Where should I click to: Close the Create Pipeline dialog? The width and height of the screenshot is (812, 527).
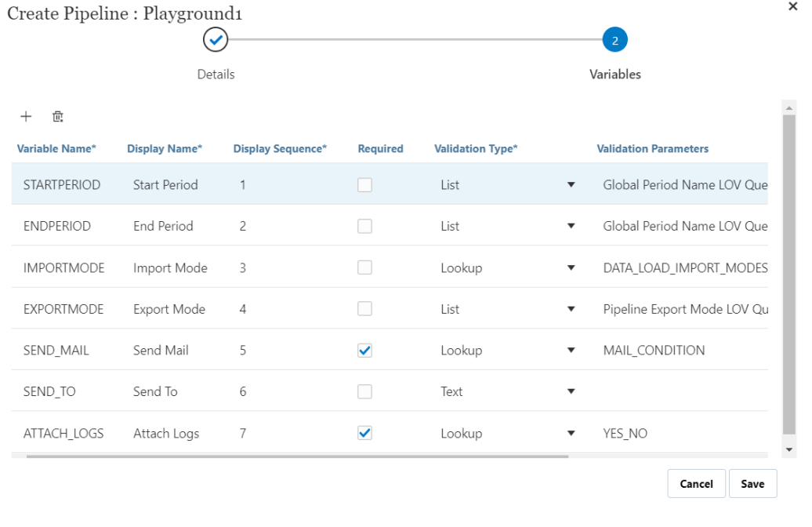(793, 7)
